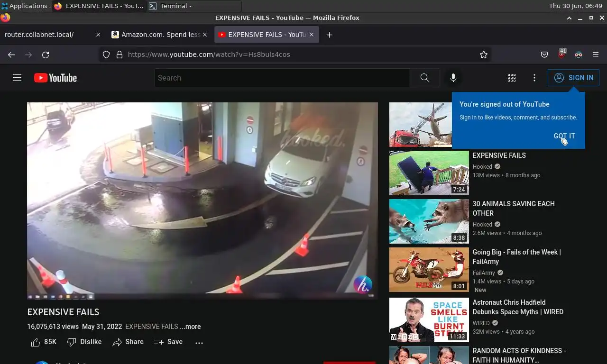607x364 pixels.
Task: Reload the current page
Action: point(46,55)
